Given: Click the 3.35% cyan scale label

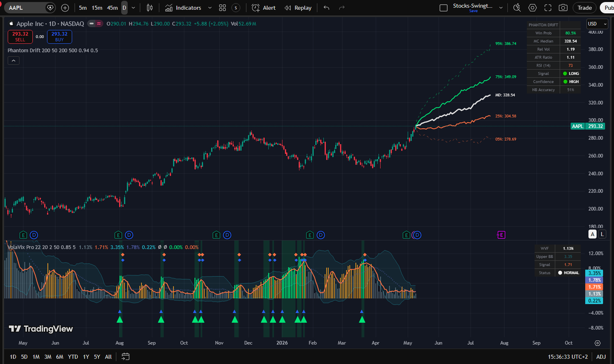Looking at the screenshot, I should (595, 274).
